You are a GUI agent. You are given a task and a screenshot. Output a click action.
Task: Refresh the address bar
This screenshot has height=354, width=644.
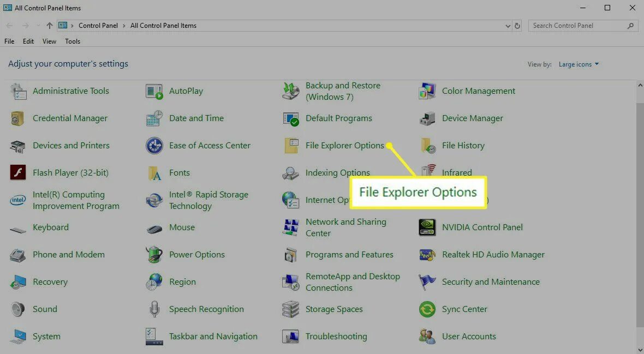point(517,26)
